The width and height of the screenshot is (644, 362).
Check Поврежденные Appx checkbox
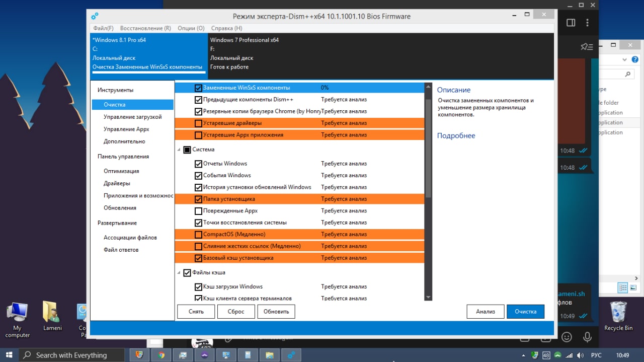click(198, 211)
